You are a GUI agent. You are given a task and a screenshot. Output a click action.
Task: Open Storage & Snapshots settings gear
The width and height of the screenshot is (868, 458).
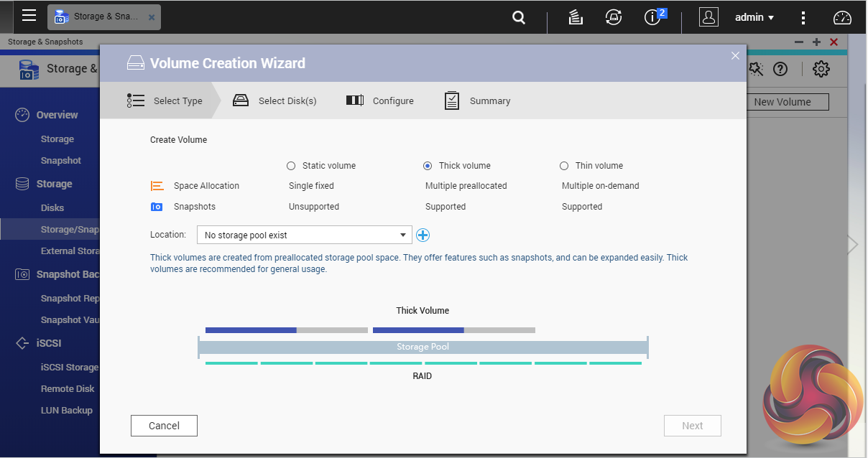tap(821, 69)
